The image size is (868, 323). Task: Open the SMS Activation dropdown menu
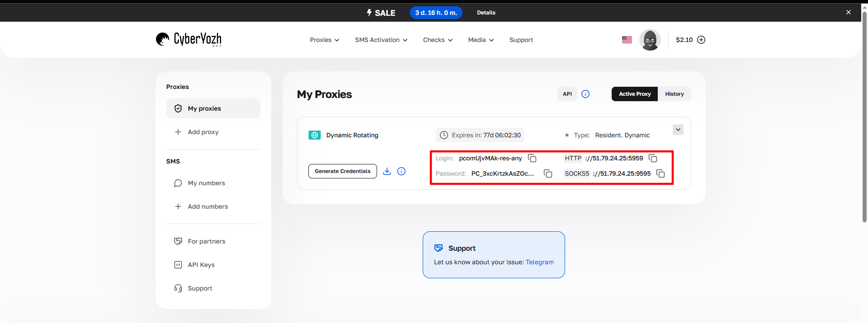click(x=381, y=40)
